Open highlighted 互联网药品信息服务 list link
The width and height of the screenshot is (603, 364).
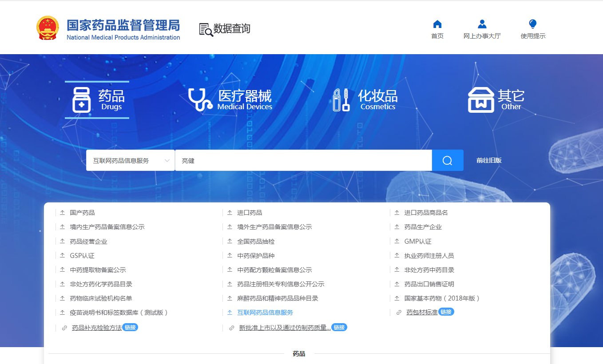(x=265, y=313)
